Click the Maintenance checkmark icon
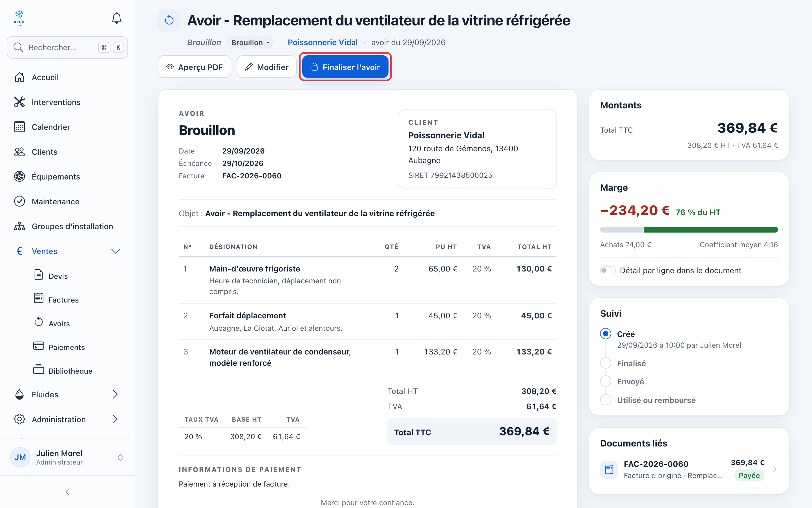This screenshot has height=508, width=812. (19, 201)
